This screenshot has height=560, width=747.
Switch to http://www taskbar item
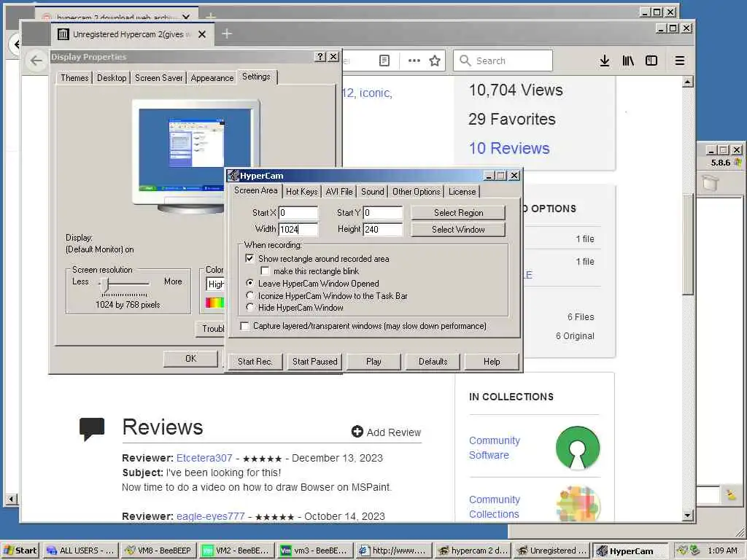click(392, 551)
